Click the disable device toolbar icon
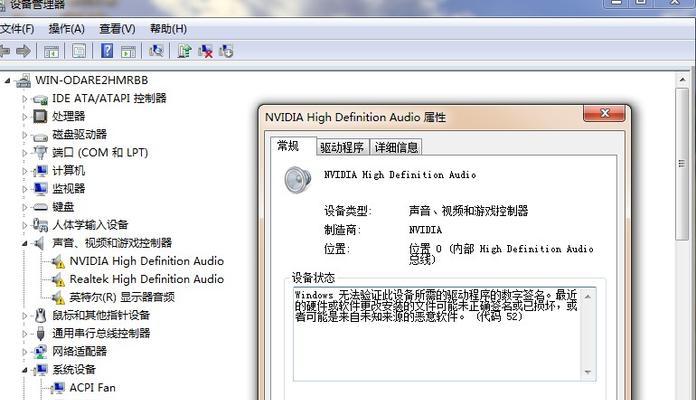This screenshot has width=696, height=400. [226, 51]
